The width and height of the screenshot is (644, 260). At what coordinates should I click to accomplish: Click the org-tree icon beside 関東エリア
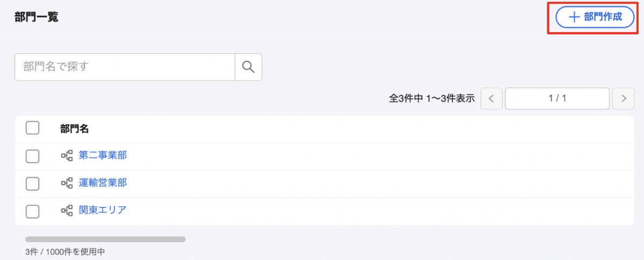(x=67, y=210)
